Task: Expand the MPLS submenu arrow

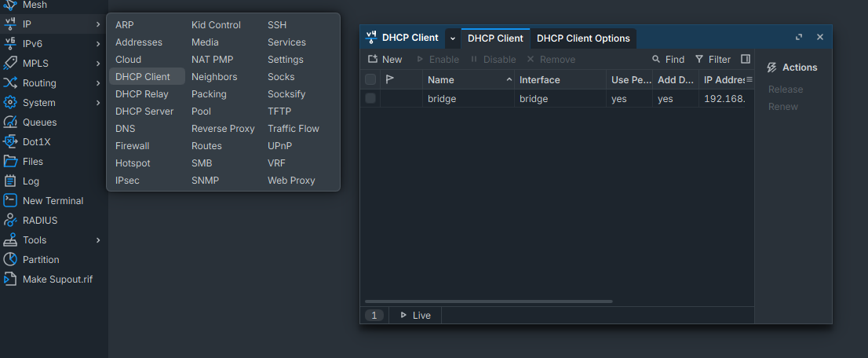Action: (x=98, y=63)
